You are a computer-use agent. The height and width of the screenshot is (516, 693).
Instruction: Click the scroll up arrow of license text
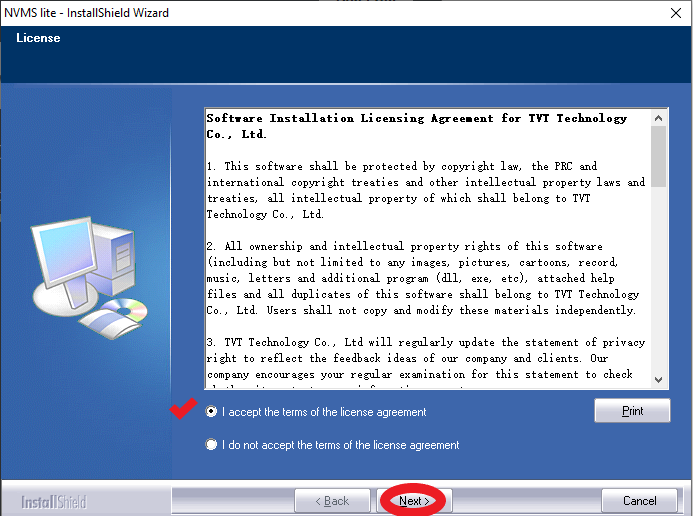coord(658,118)
